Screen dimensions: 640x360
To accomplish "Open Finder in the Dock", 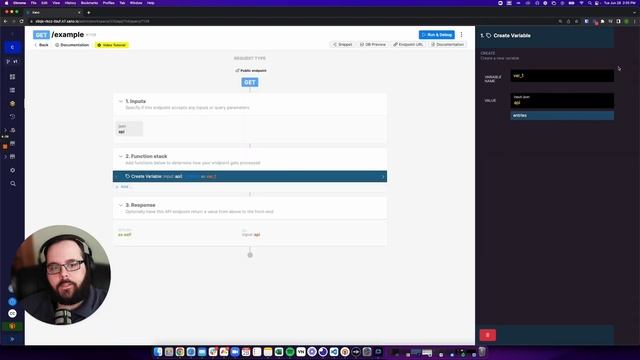I will click(x=158, y=352).
